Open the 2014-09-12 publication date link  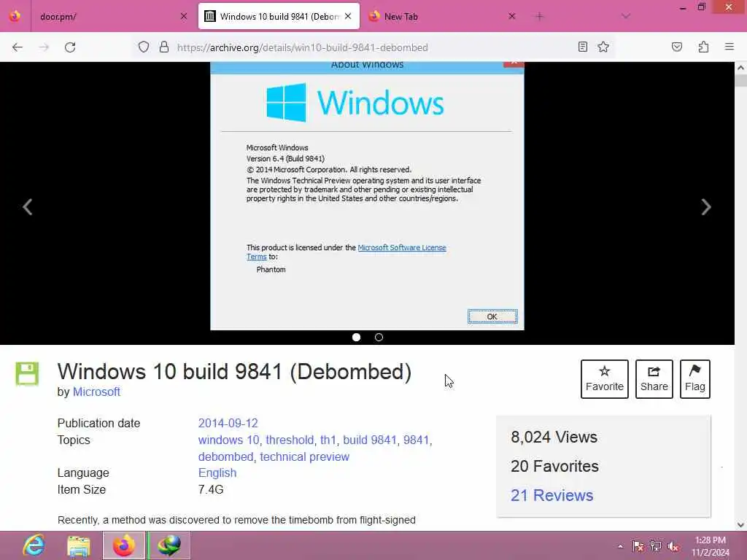(228, 423)
